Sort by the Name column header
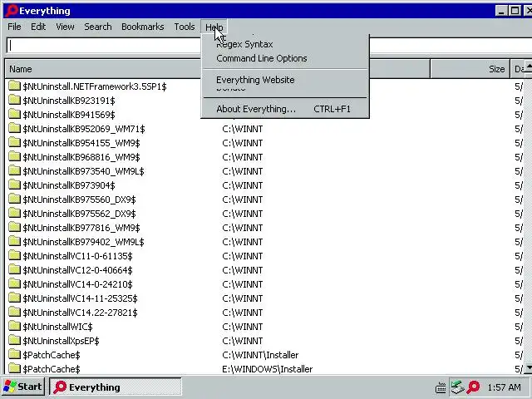Screen dimensions: 532x399 coord(103,69)
